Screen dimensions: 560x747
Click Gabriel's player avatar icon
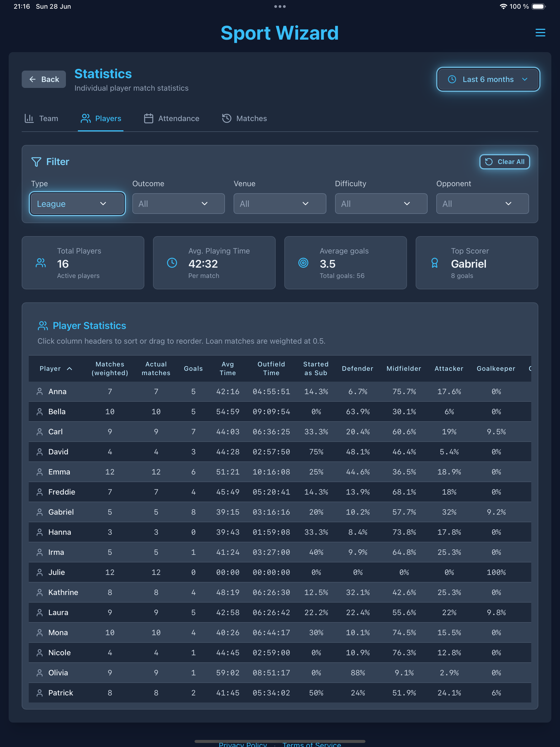click(x=40, y=512)
